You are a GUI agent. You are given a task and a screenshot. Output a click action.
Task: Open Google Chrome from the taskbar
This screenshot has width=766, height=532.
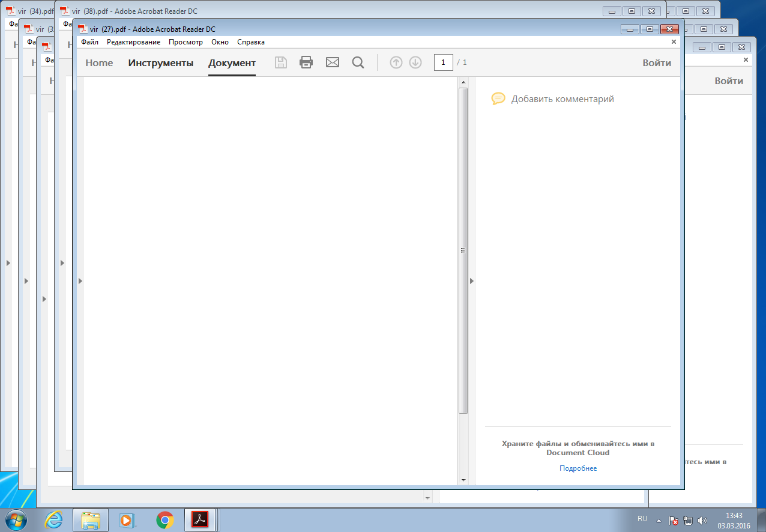tap(165, 519)
